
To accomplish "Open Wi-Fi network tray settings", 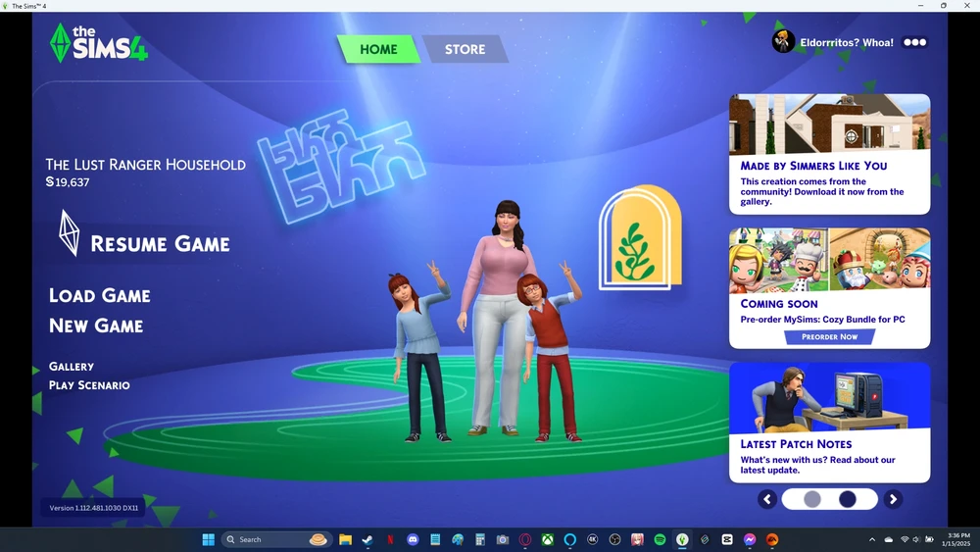I will [905, 539].
